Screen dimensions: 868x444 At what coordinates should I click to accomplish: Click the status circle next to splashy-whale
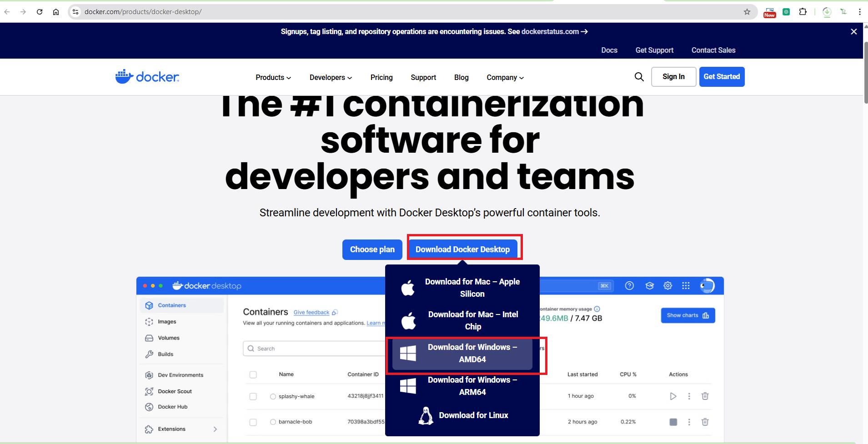[273, 397]
